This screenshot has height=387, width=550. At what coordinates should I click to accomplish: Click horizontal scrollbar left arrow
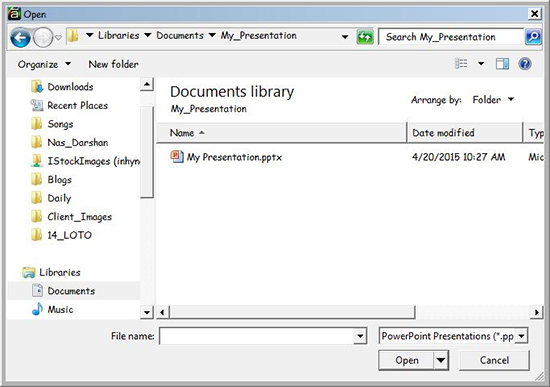pos(162,312)
